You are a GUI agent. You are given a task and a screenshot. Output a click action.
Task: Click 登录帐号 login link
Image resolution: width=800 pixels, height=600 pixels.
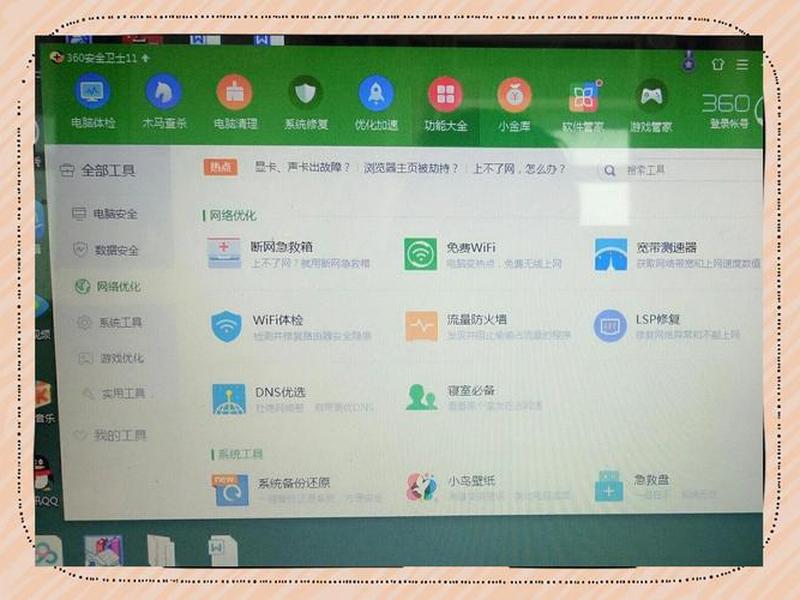pos(729,123)
